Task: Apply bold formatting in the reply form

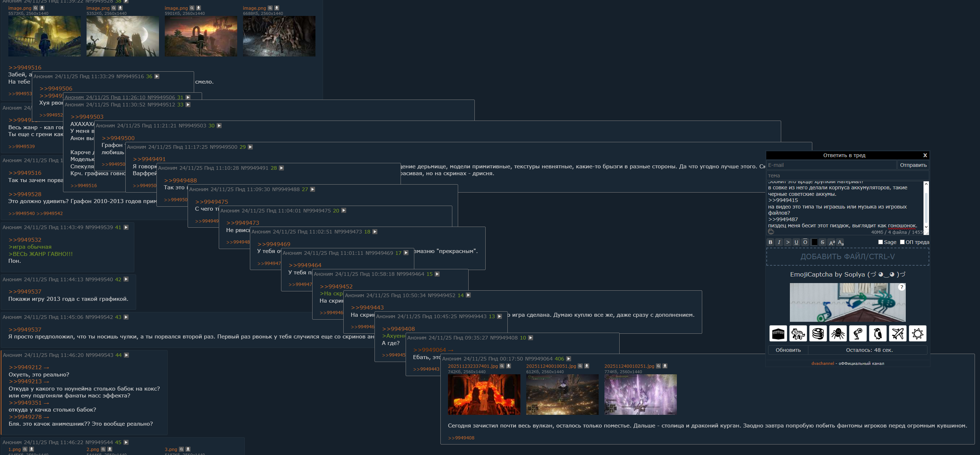Action: pyautogui.click(x=770, y=242)
